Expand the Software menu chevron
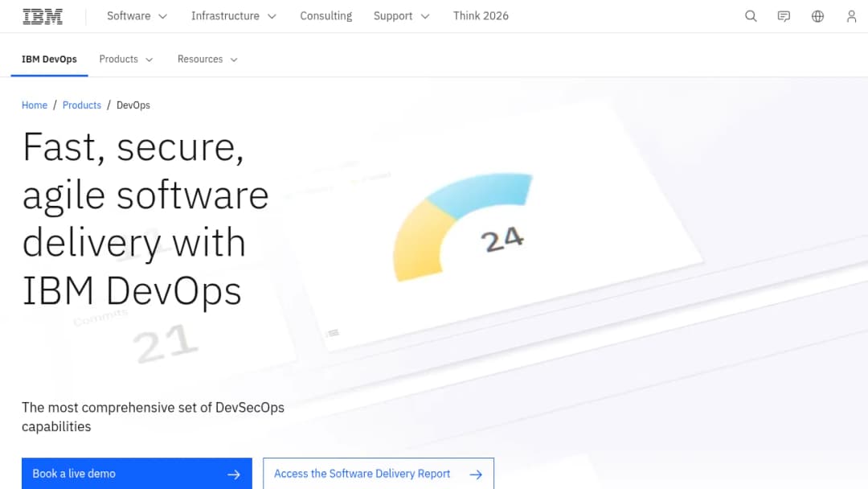This screenshot has height=489, width=868. pyautogui.click(x=162, y=17)
